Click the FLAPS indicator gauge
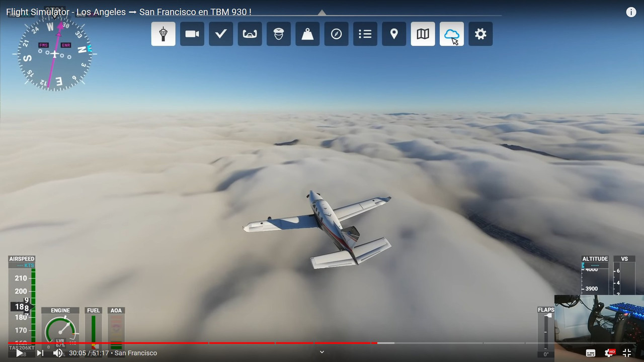 pos(546,332)
